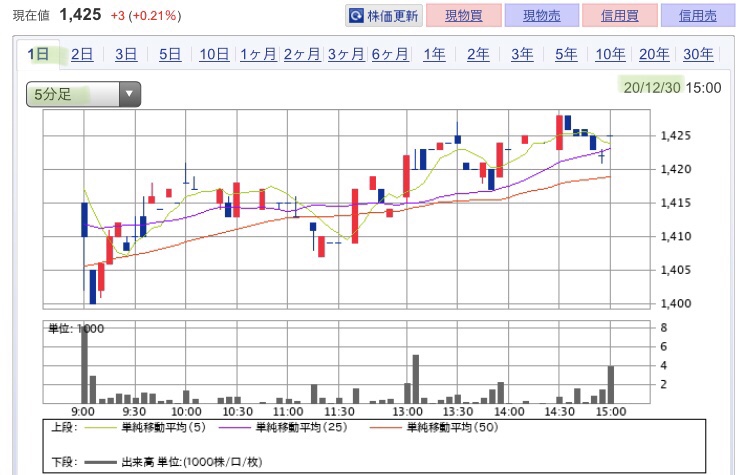
Task: Show the 6ヶ月 chart period
Action: click(390, 54)
